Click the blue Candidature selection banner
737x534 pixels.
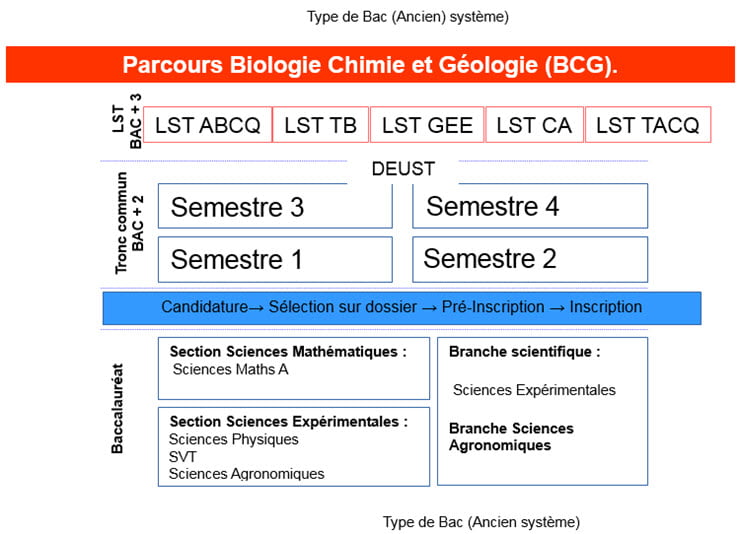(402, 308)
